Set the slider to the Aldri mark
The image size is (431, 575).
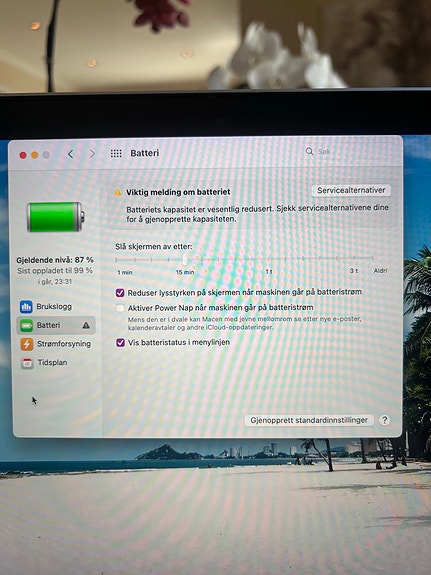point(373,259)
